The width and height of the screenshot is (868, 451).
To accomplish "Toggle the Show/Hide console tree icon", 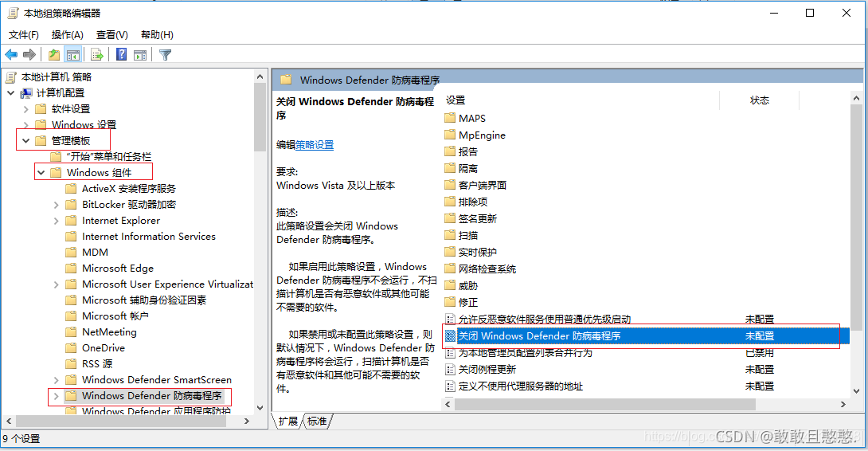I will [72, 54].
